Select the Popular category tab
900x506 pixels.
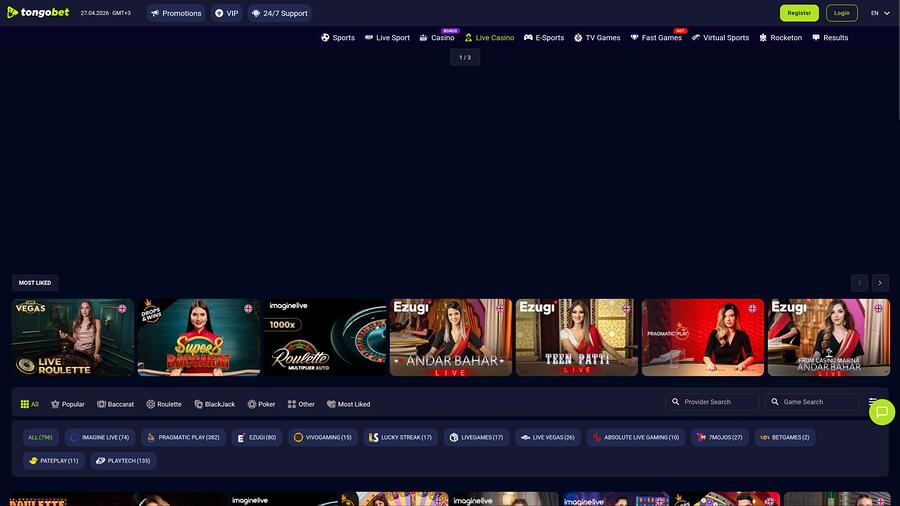coord(68,404)
